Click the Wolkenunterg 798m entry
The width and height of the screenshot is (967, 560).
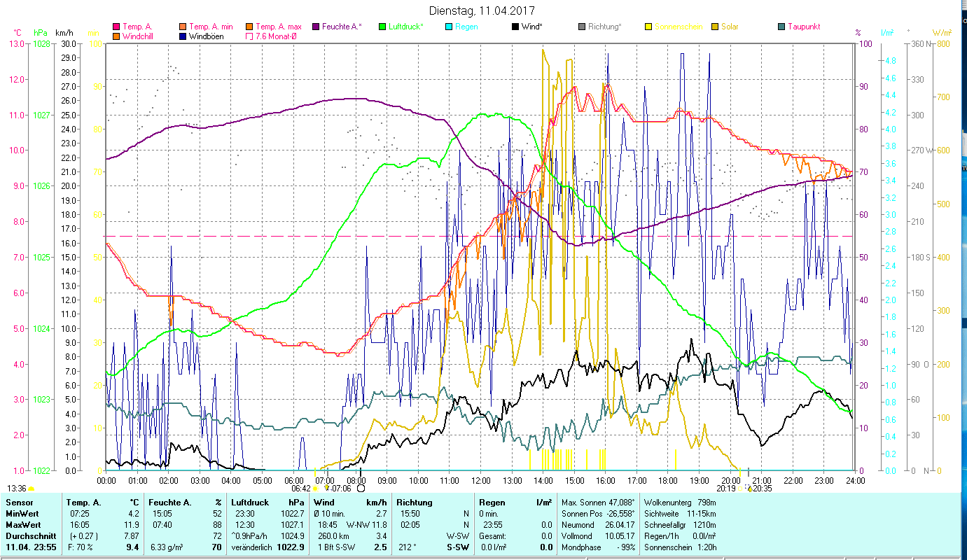pos(679,503)
